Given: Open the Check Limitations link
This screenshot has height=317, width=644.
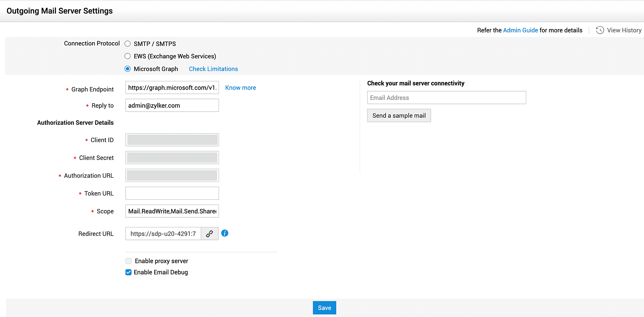Looking at the screenshot, I should (x=213, y=69).
